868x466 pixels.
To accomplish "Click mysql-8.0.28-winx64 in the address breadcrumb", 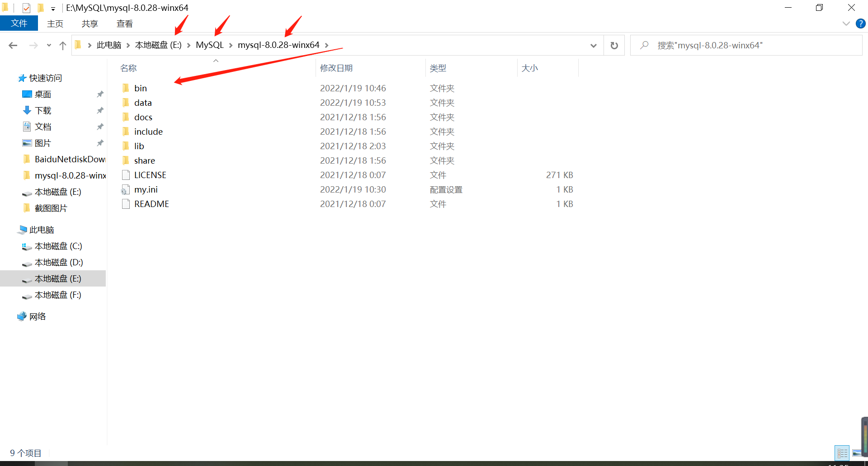I will point(278,45).
